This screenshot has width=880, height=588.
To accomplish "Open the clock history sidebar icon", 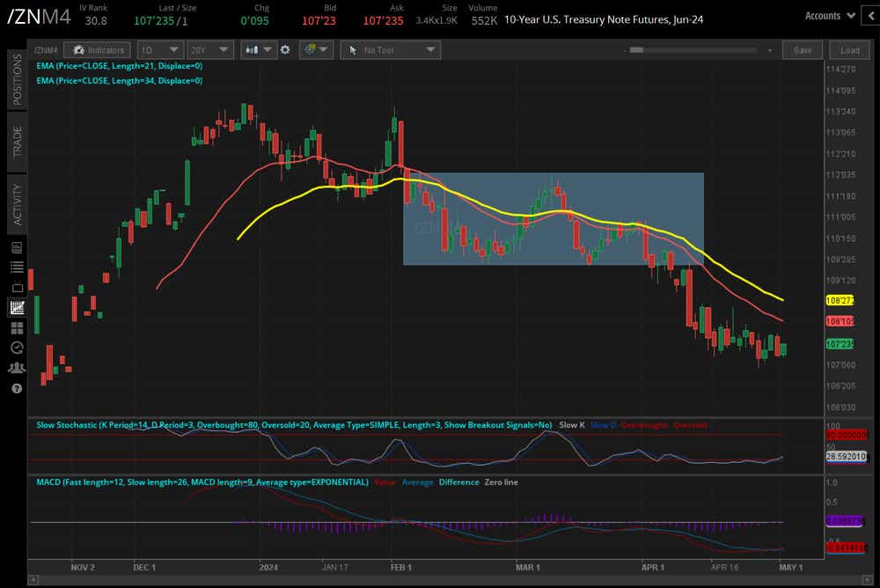I will tap(17, 348).
